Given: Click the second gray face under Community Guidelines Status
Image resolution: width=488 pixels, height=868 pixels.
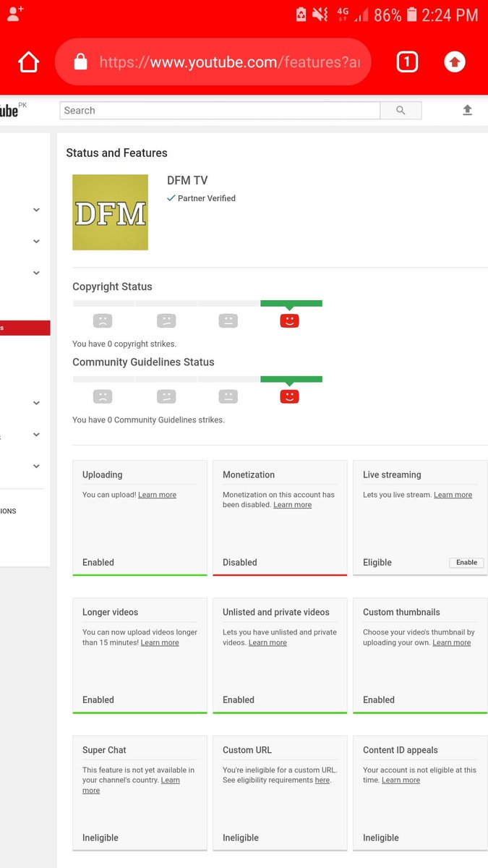Looking at the screenshot, I should [166, 396].
